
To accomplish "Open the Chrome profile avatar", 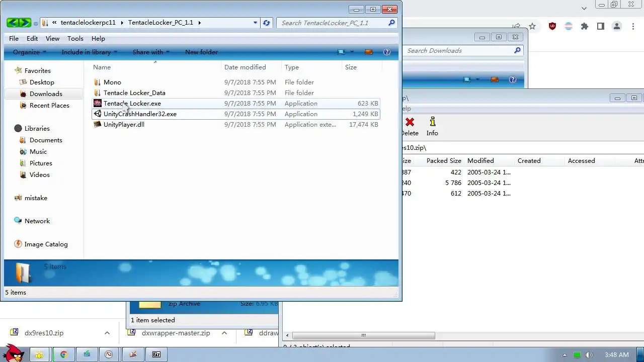I will (617, 26).
